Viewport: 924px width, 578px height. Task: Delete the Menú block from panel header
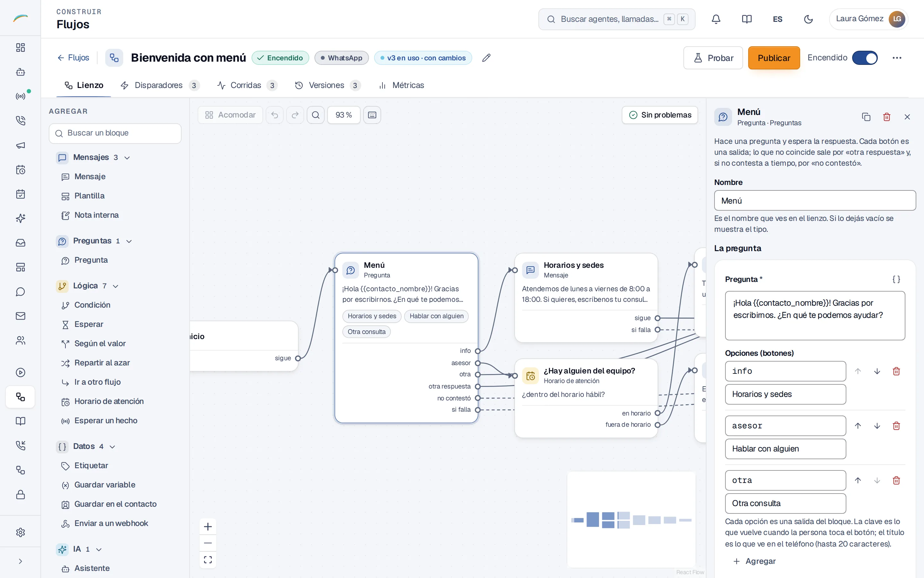[x=886, y=117]
